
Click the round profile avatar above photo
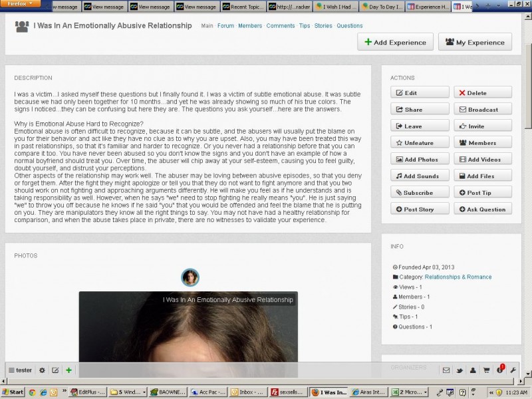190,277
